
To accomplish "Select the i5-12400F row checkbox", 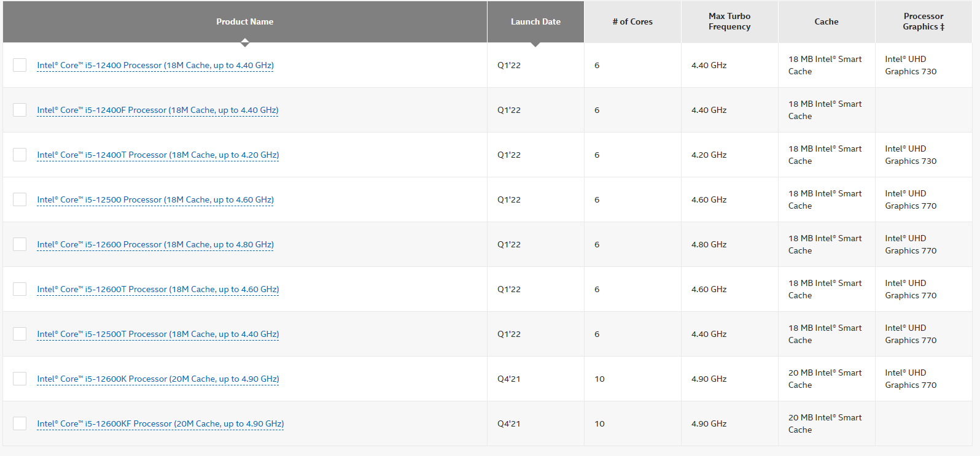I will pyautogui.click(x=20, y=110).
